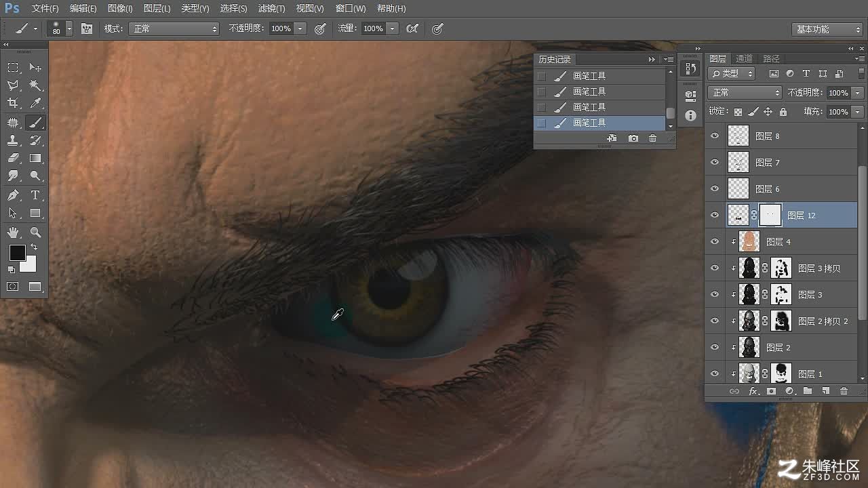This screenshot has height=488, width=868.
Task: Switch to the 路径 tab
Action: click(x=771, y=59)
